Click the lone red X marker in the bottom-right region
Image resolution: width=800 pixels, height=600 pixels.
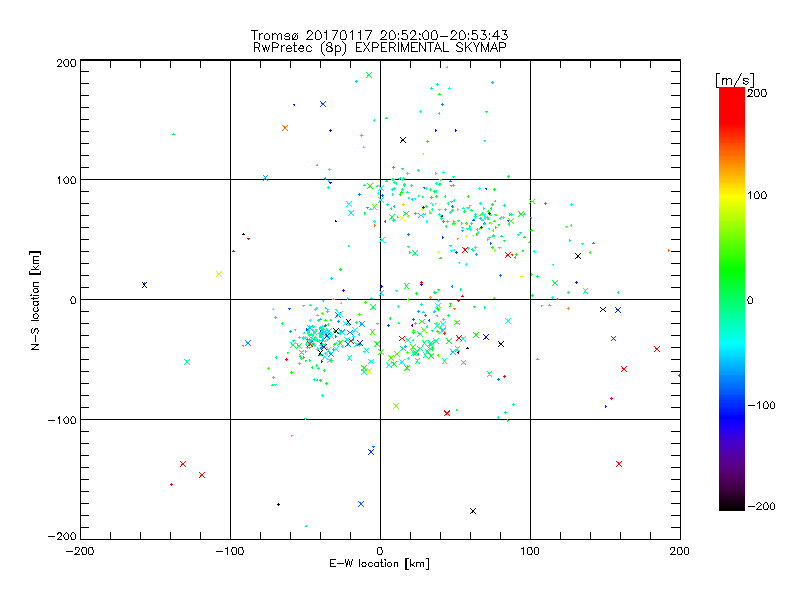coord(619,464)
